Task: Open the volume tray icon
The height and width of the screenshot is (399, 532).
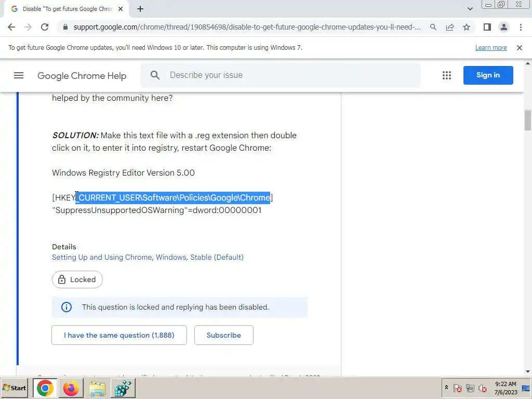Action: click(x=483, y=388)
